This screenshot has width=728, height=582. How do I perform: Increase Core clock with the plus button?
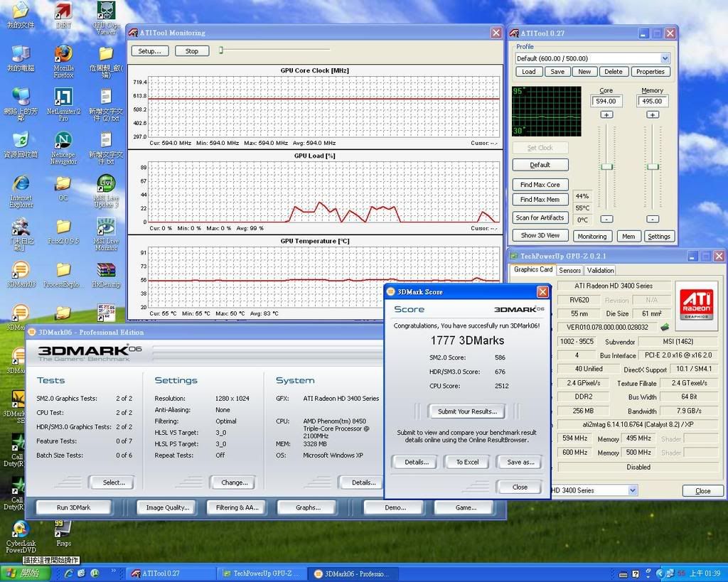tap(606, 114)
